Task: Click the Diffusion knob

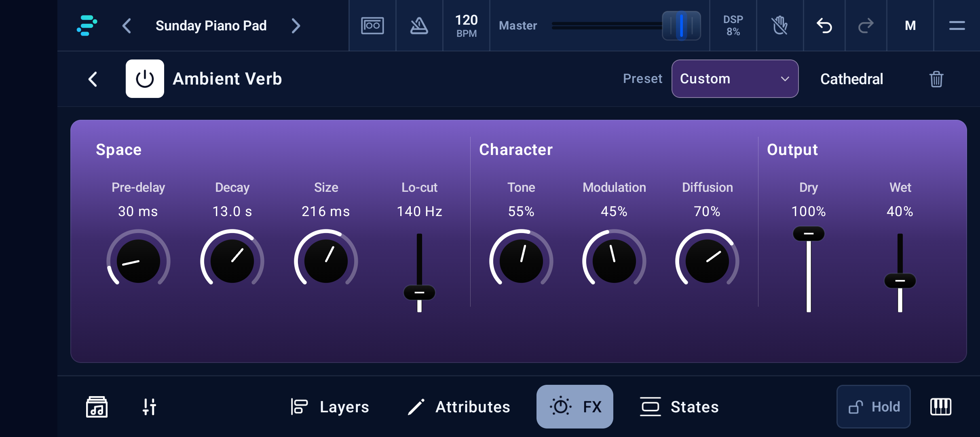Action: 707,261
